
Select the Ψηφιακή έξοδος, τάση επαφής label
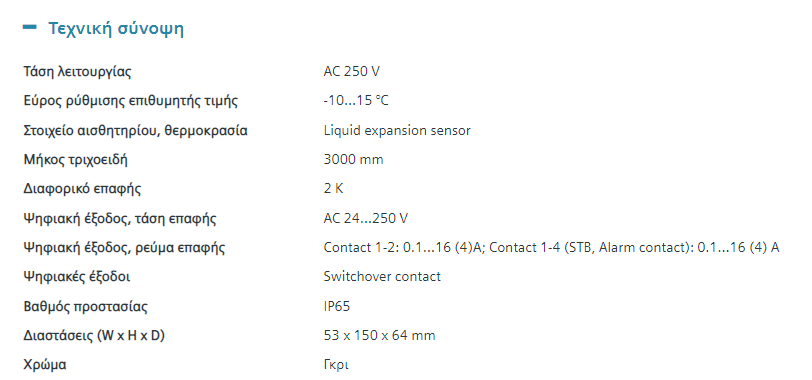[120, 218]
